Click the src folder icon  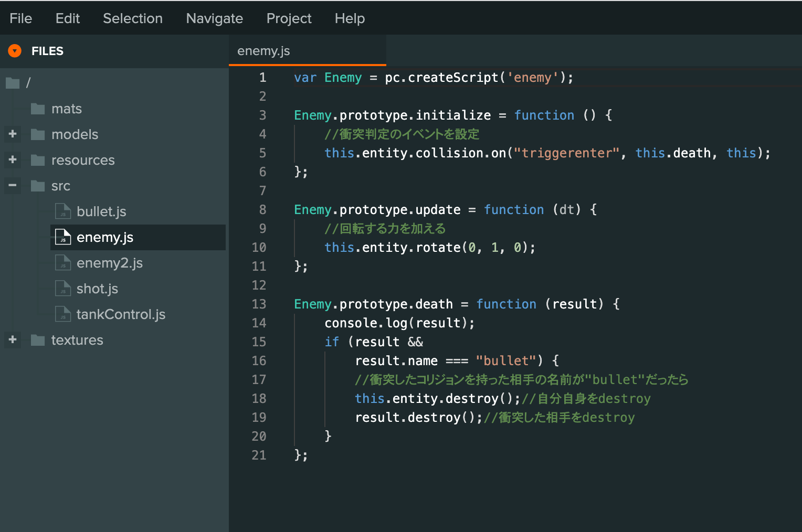(x=38, y=186)
